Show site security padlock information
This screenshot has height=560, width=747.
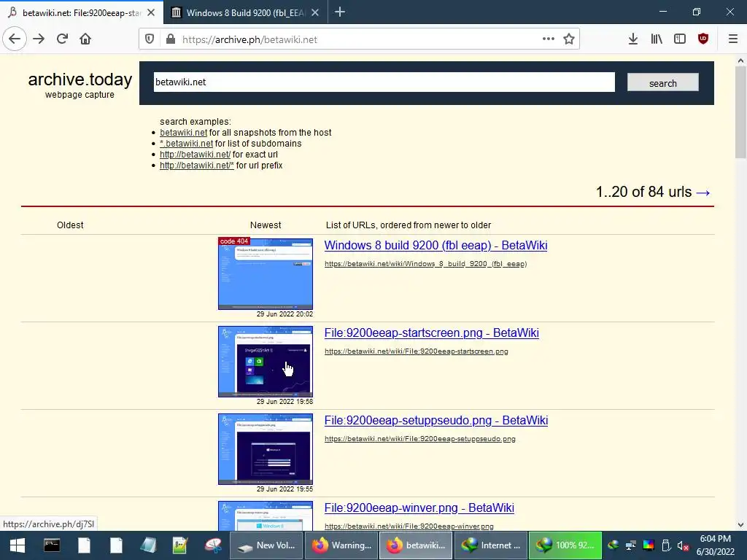click(x=171, y=39)
